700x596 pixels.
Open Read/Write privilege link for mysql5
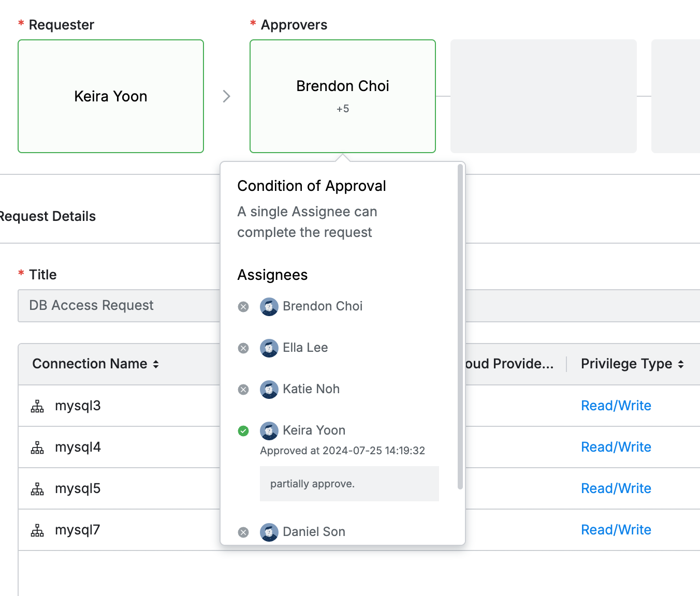tap(616, 488)
